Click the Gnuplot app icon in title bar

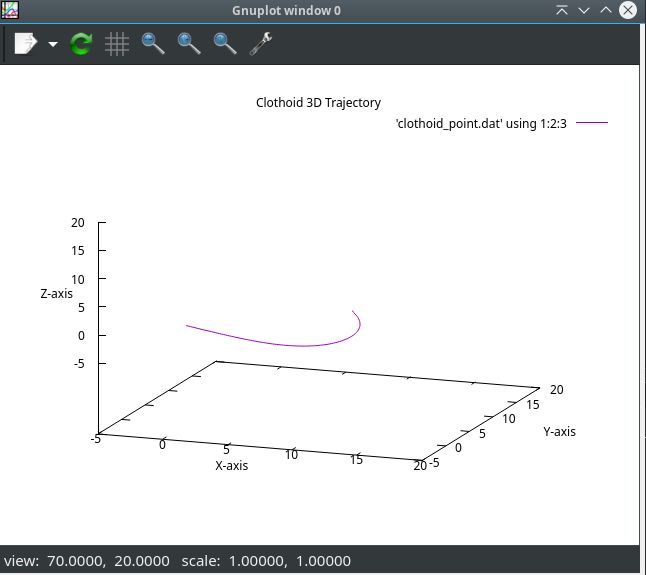pos(10,10)
